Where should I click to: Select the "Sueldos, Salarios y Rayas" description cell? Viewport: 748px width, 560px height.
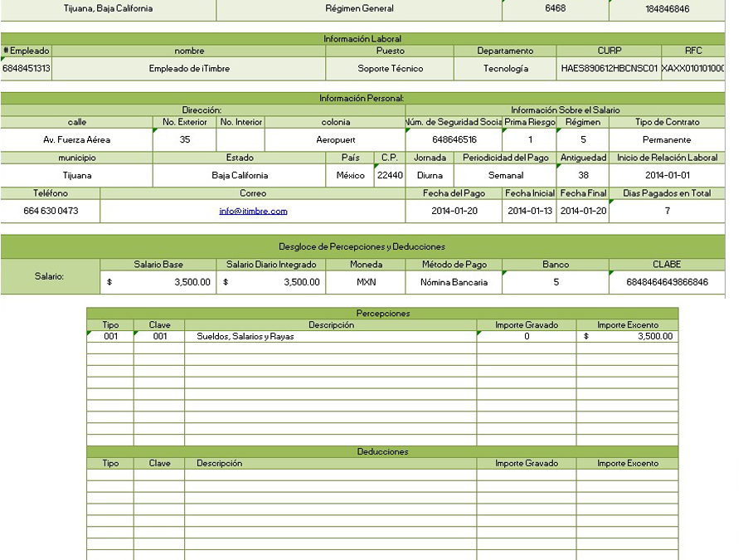[330, 337]
